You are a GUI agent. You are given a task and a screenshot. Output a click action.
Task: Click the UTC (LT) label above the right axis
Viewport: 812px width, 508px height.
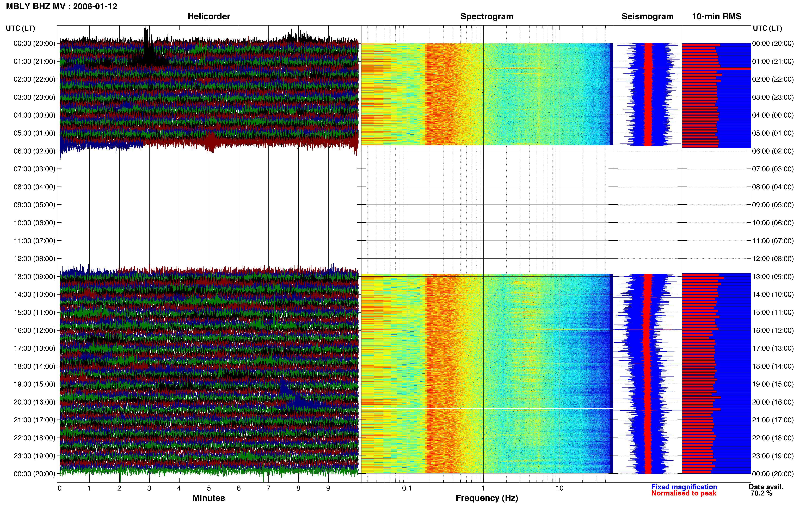[x=767, y=28]
